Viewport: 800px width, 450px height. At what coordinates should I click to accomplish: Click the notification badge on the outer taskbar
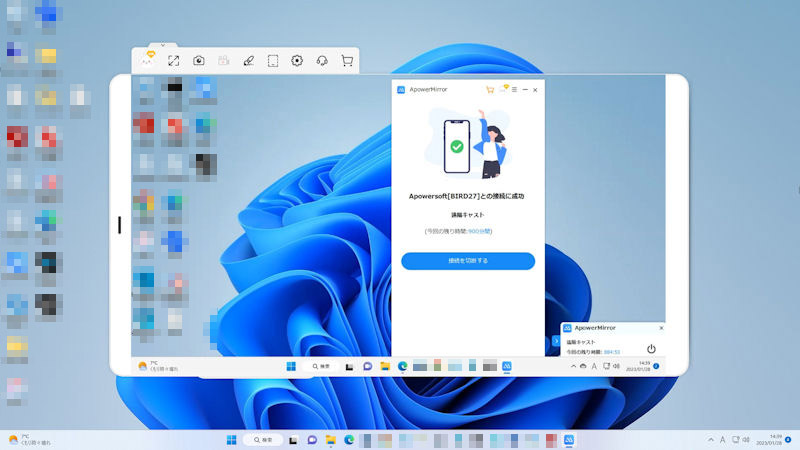tap(788, 439)
